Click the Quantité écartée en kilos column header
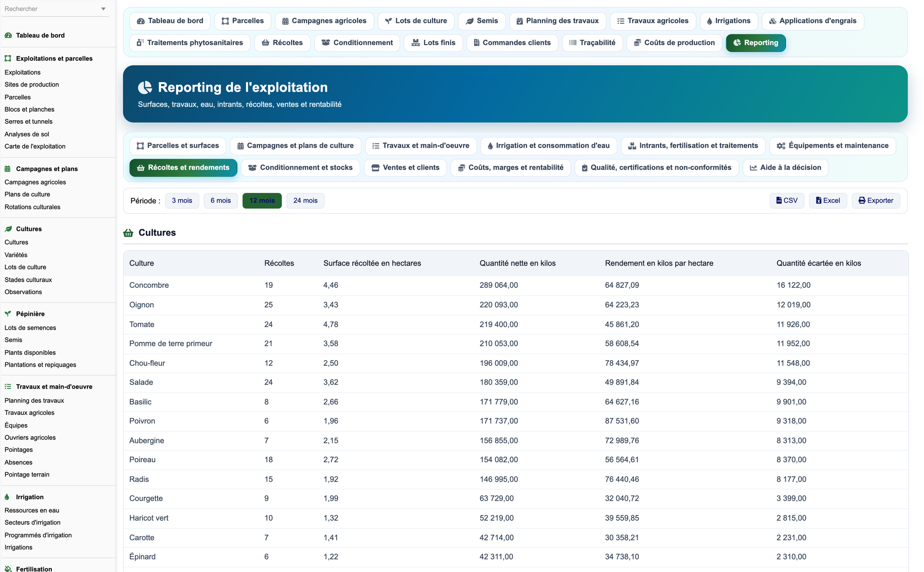The width and height of the screenshot is (924, 572). (819, 263)
